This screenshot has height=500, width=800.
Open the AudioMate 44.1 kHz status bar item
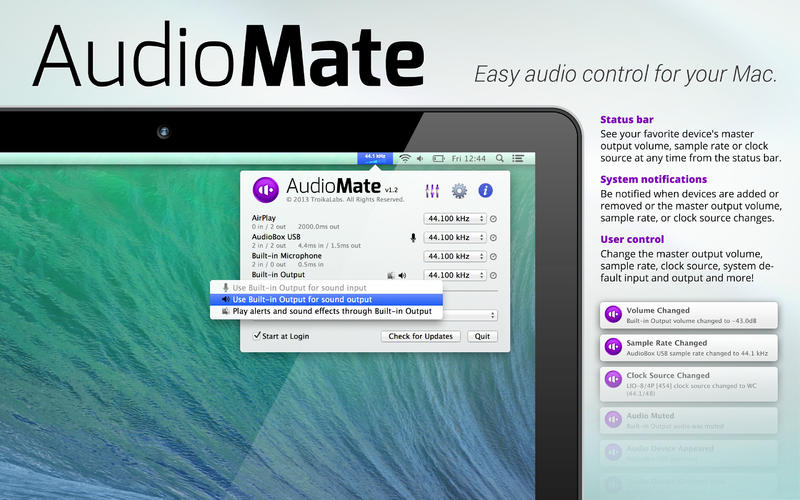(375, 158)
